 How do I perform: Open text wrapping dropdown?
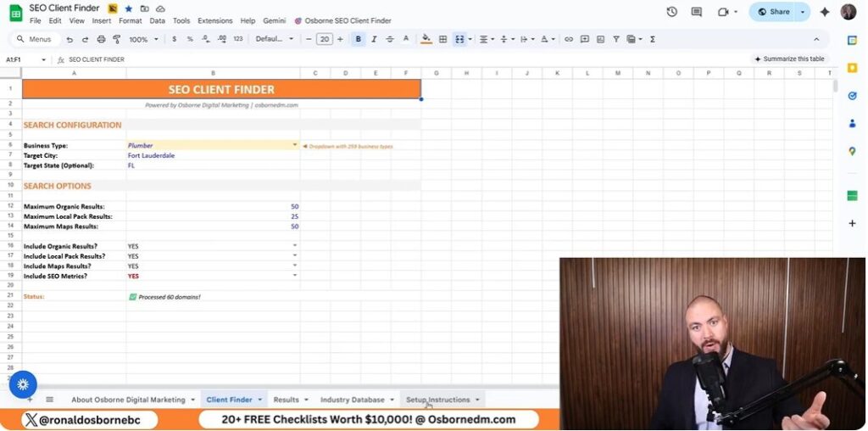(527, 39)
